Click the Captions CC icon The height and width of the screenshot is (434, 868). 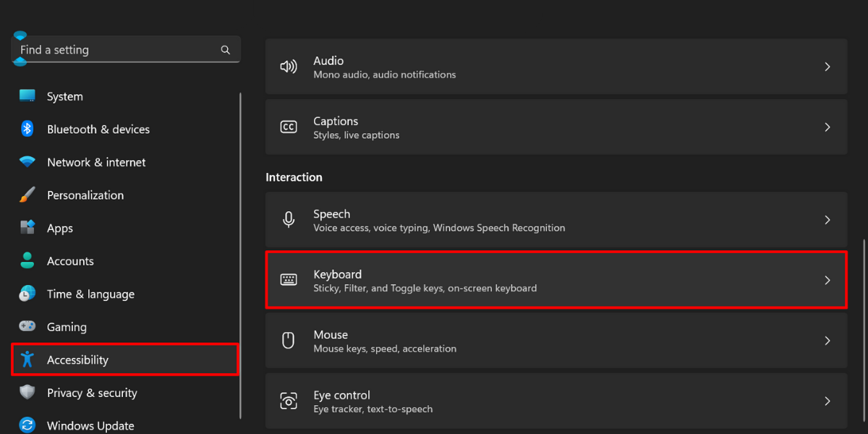point(289,127)
